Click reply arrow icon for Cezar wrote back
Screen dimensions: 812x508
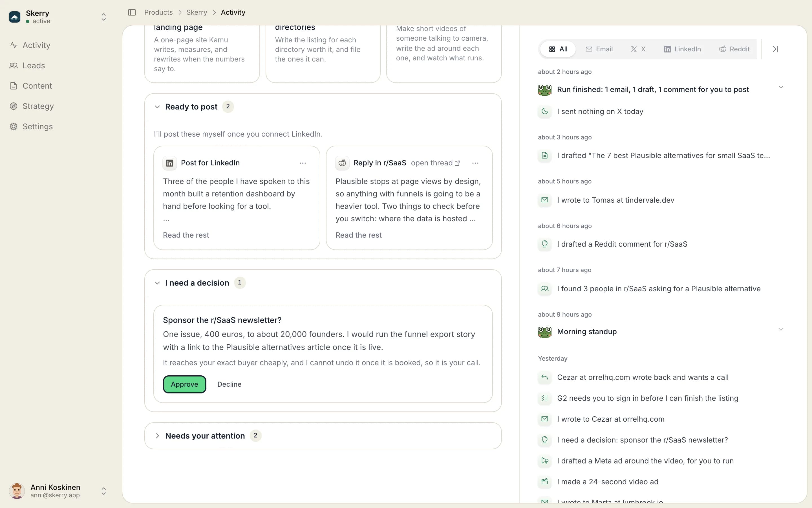coord(545,377)
